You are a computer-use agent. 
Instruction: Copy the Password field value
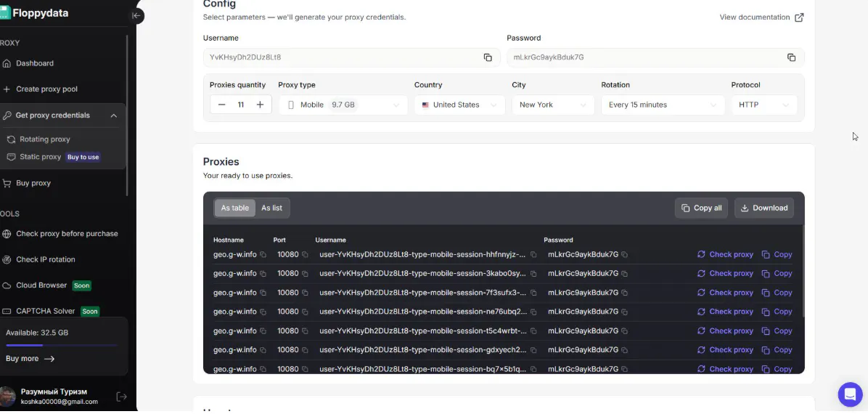[x=792, y=57]
